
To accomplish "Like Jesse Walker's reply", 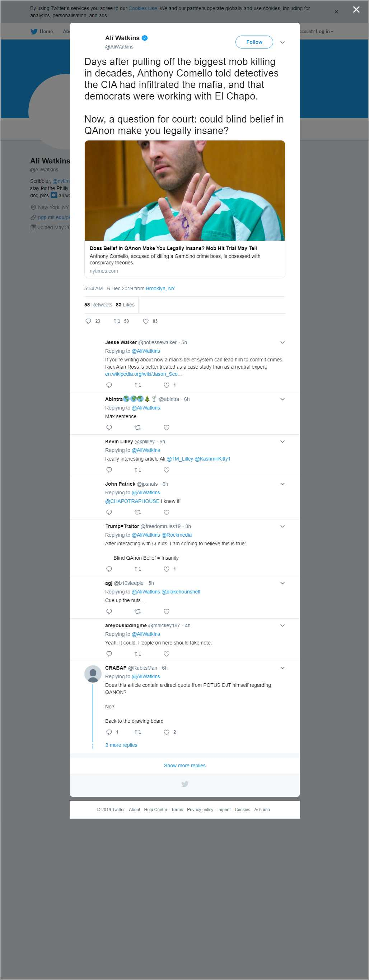I will [167, 385].
